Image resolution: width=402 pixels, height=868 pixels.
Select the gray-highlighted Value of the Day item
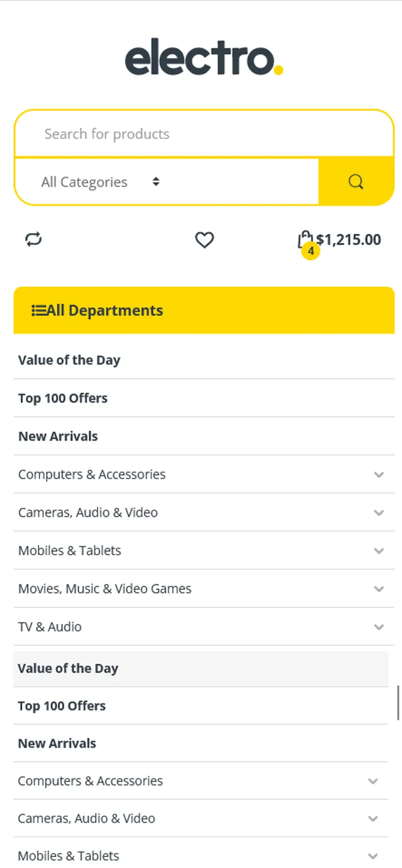68,669
